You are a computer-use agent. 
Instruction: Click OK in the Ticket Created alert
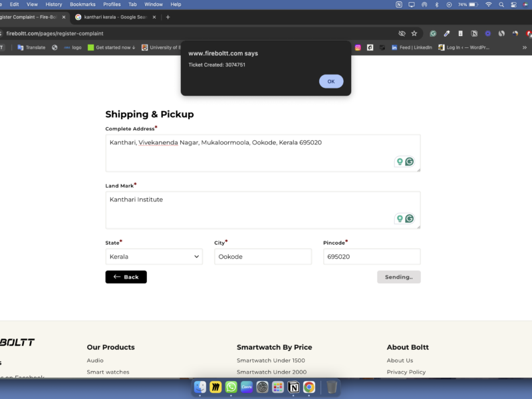[331, 81]
